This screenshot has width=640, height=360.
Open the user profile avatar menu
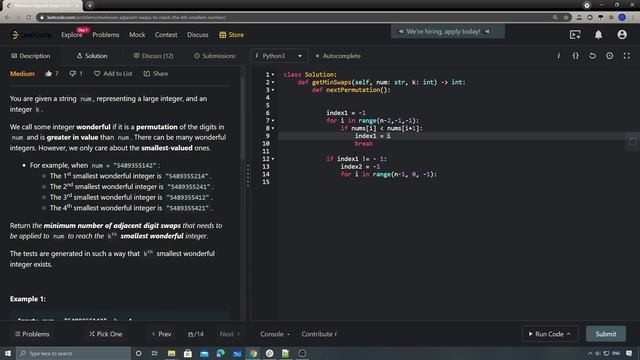(x=622, y=35)
